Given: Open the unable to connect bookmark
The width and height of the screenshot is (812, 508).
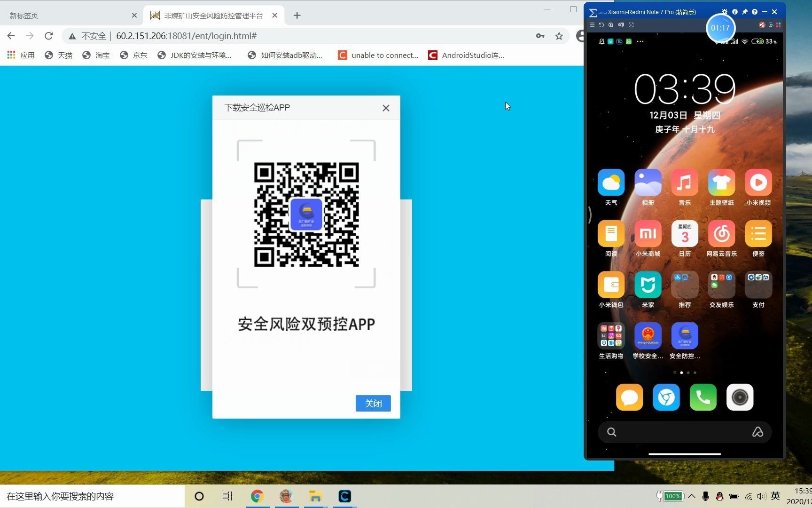Looking at the screenshot, I should pyautogui.click(x=378, y=55).
